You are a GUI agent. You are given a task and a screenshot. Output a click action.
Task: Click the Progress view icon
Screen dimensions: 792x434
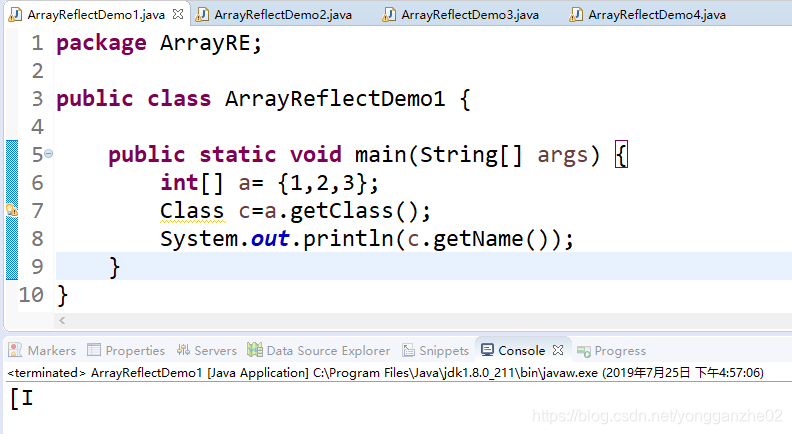(584, 351)
